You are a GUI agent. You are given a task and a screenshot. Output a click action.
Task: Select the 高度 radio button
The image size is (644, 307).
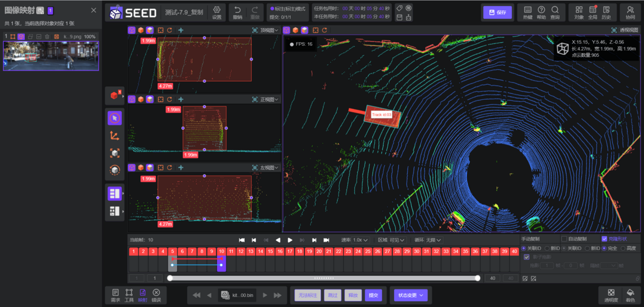[623, 248]
